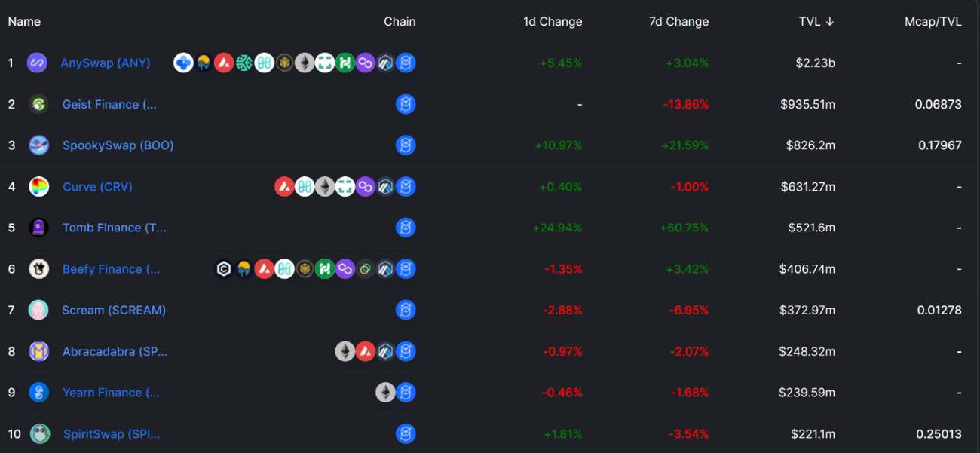Screen dimensions: 980x453
Task: Click the AnySwap protocol logo
Action: 37,63
